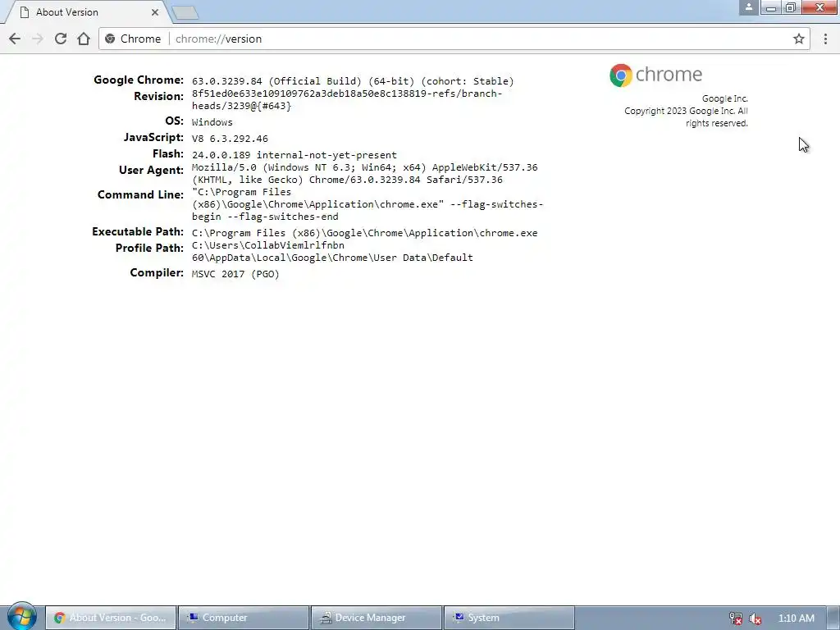Open Chrome's three-dot menu
This screenshot has height=630, width=840.
[825, 39]
